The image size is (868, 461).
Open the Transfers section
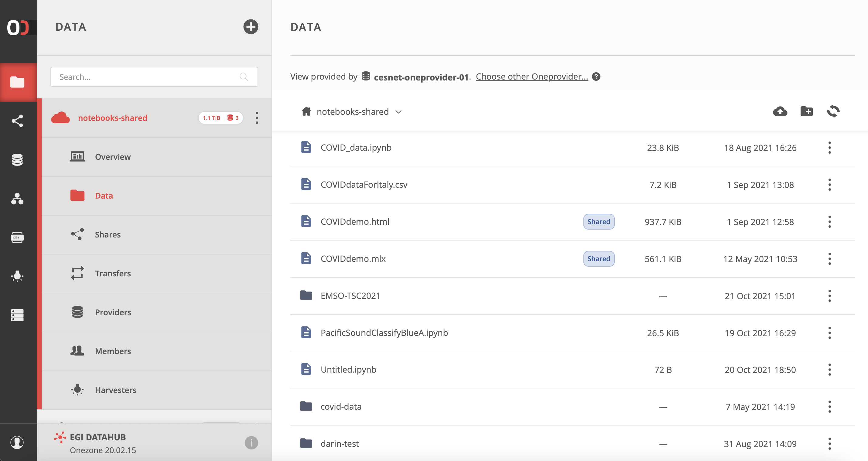pyautogui.click(x=113, y=273)
